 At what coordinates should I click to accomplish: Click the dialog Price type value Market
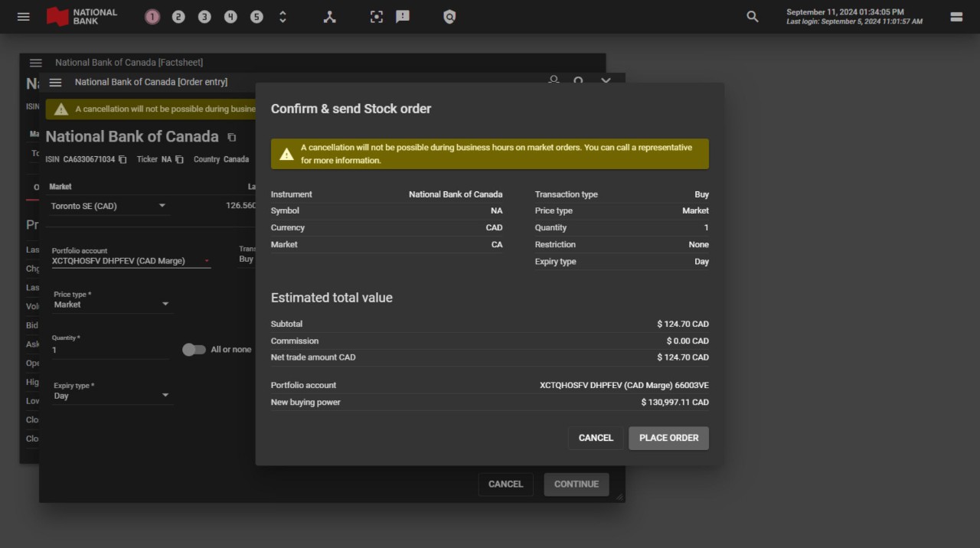coord(695,210)
